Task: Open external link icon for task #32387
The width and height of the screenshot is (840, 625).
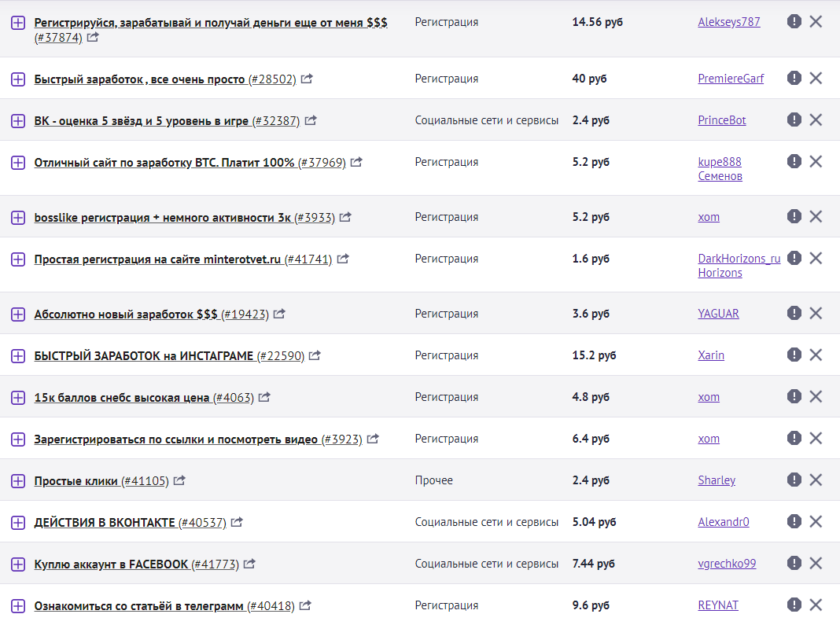Action: [311, 120]
